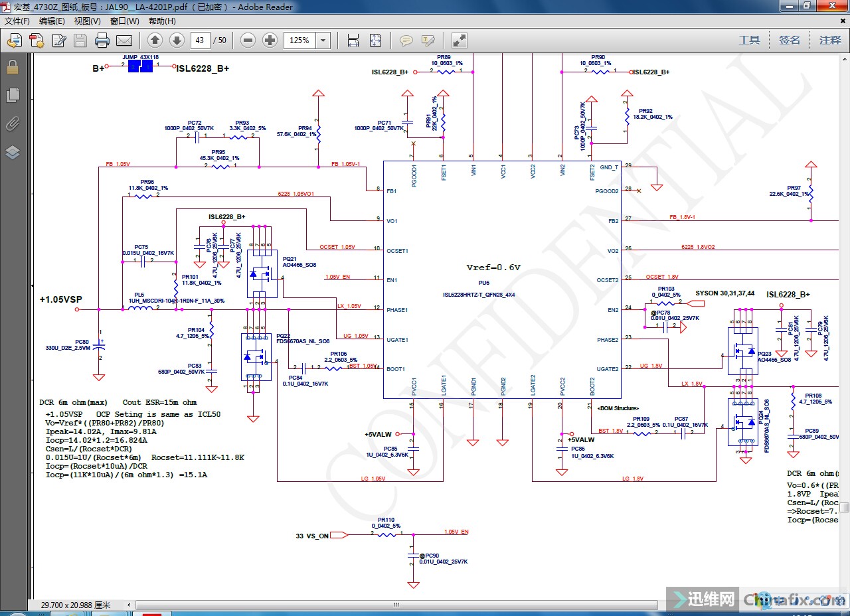Open the 签名 (Sign) pane

(790, 40)
